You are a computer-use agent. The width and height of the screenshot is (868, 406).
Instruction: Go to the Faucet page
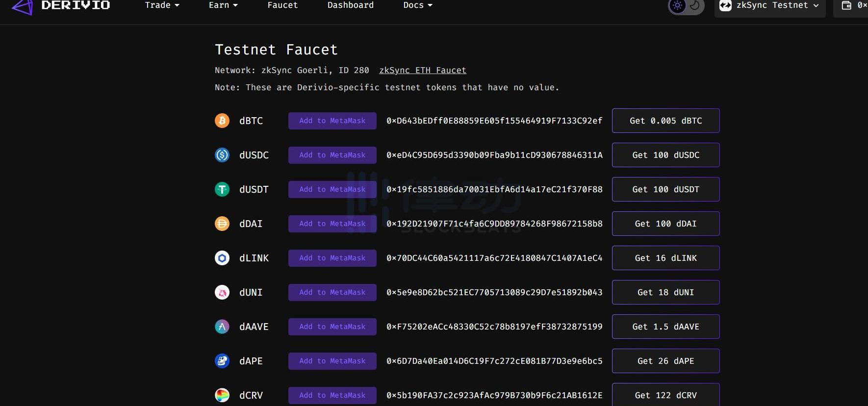tap(282, 5)
